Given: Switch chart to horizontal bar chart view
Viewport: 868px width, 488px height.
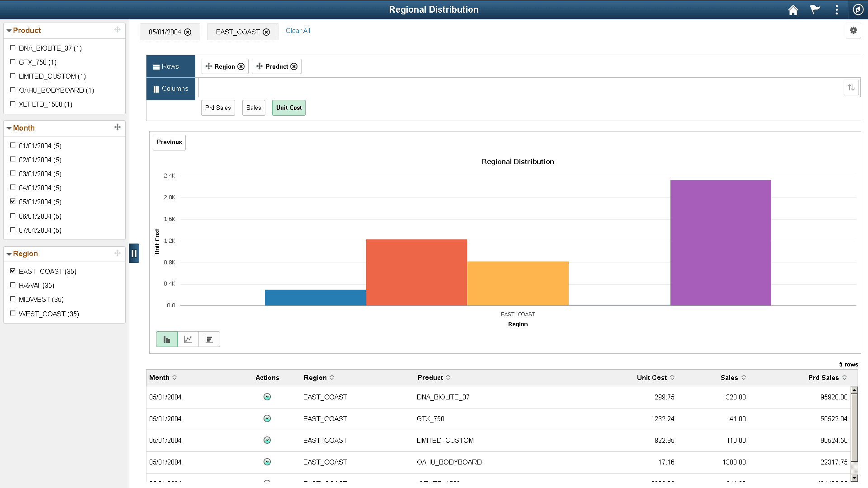Looking at the screenshot, I should pyautogui.click(x=209, y=339).
